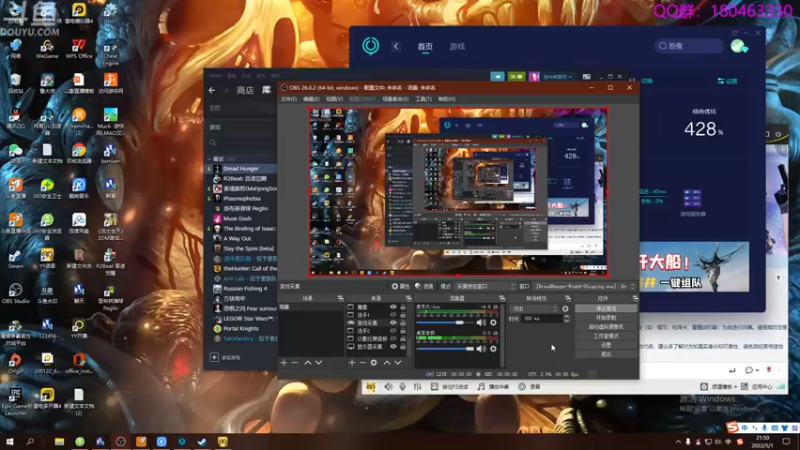Open OBS File menu

pos(288,99)
